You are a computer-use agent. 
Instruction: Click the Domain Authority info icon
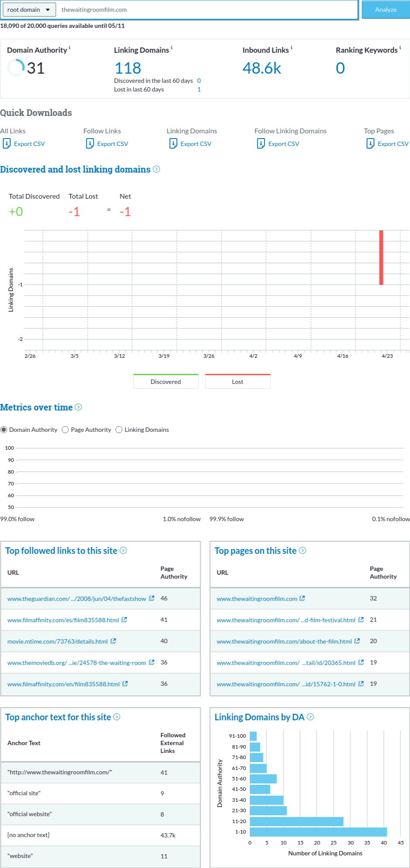tap(70, 47)
